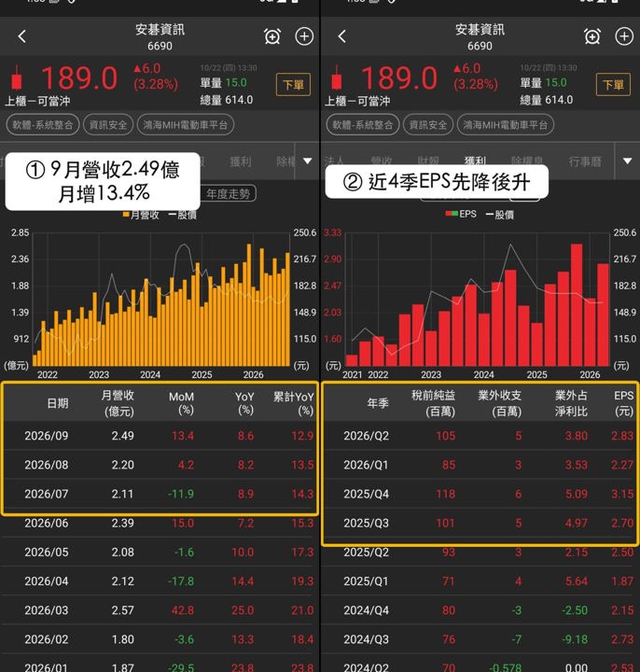The width and height of the screenshot is (640, 672).
Task: Select 累計YoY column header
Action: click(294, 403)
